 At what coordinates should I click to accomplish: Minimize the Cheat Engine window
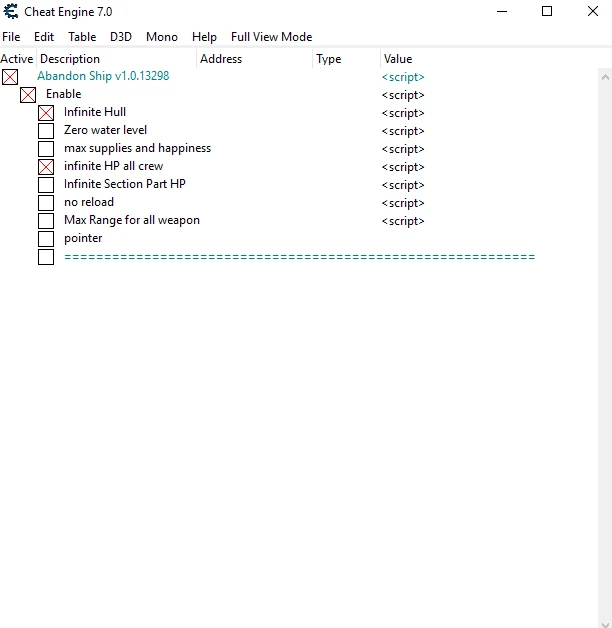coord(502,11)
